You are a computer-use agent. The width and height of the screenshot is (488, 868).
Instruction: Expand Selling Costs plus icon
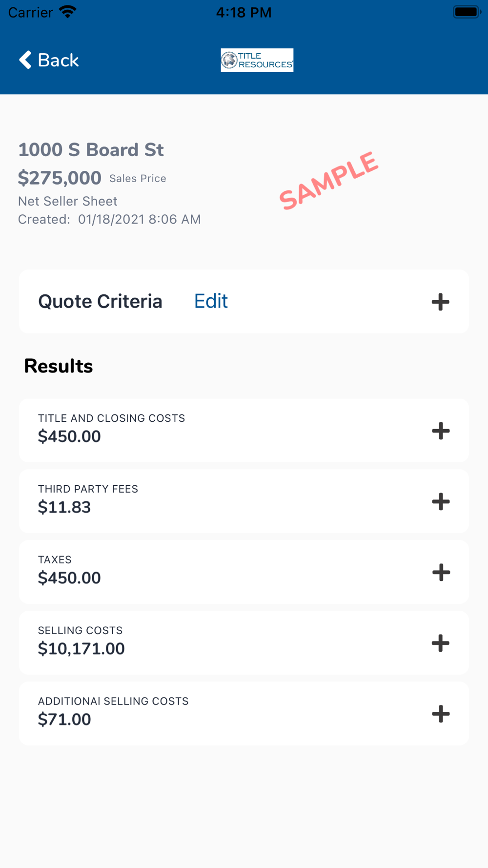[x=440, y=643]
